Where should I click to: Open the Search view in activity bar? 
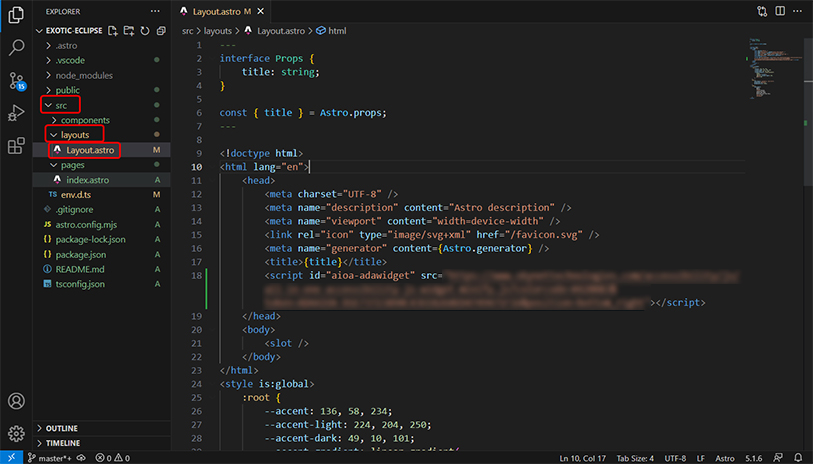click(16, 47)
